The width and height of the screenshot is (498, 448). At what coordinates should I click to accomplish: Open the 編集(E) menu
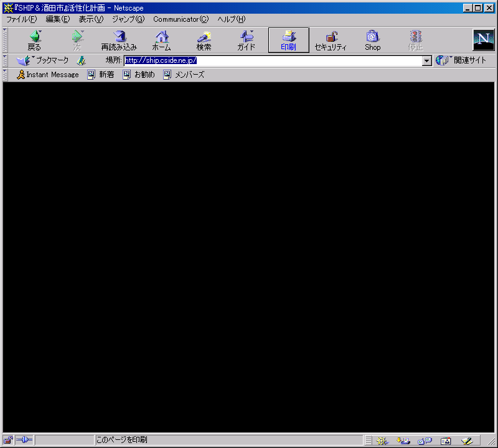[x=57, y=19]
